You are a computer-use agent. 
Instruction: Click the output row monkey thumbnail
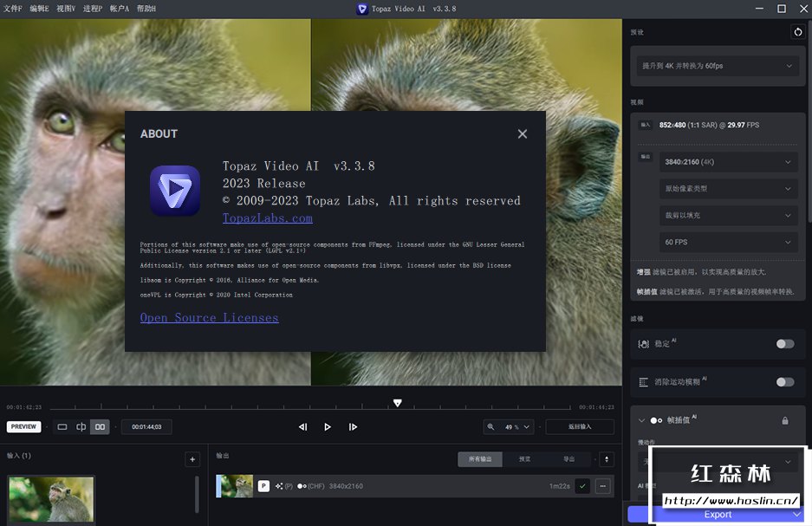[x=235, y=486]
